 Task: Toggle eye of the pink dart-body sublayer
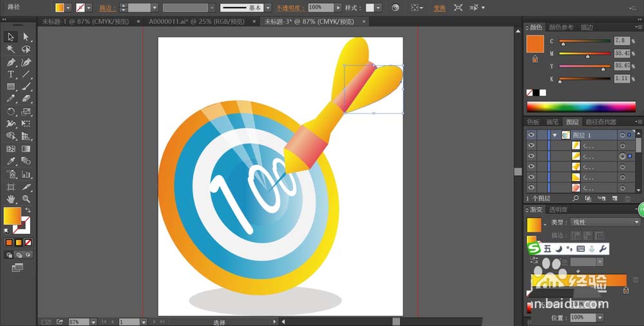coord(531,187)
